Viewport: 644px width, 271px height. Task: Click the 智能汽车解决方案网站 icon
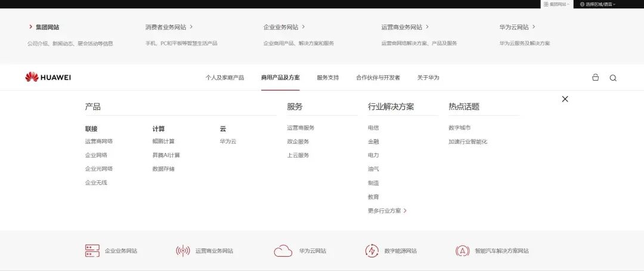(x=463, y=251)
